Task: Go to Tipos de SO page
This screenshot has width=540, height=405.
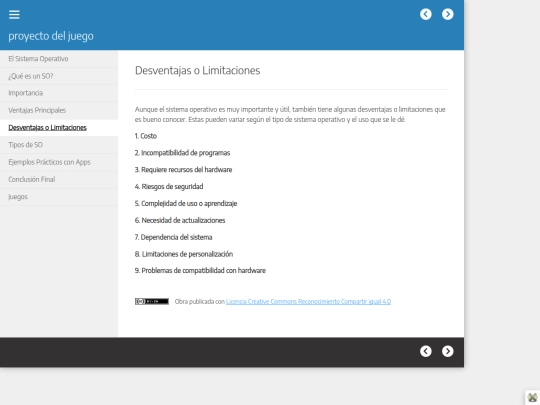Action: point(59,145)
